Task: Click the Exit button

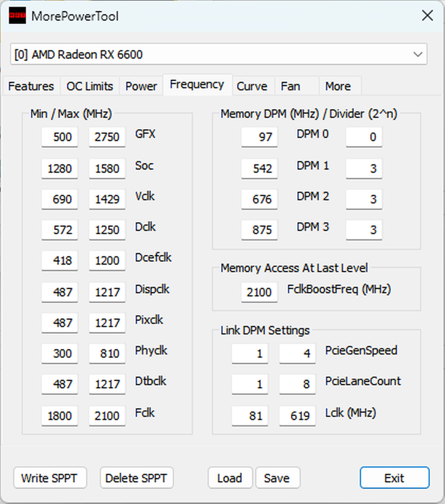Action: [395, 478]
